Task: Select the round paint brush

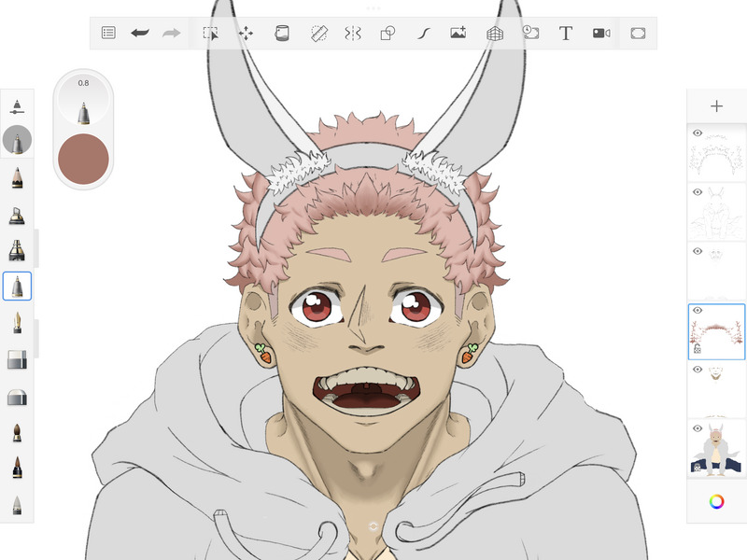Action: (17, 432)
